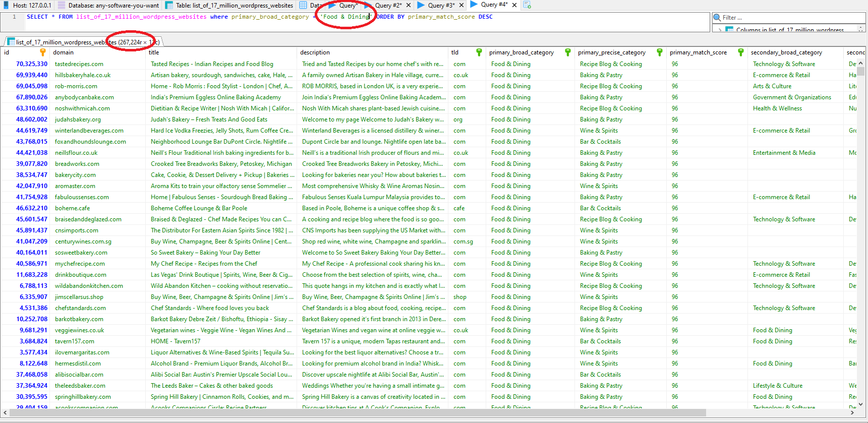The height and width of the screenshot is (423, 868).
Task: Select the Query #4* tab
Action: (494, 5)
